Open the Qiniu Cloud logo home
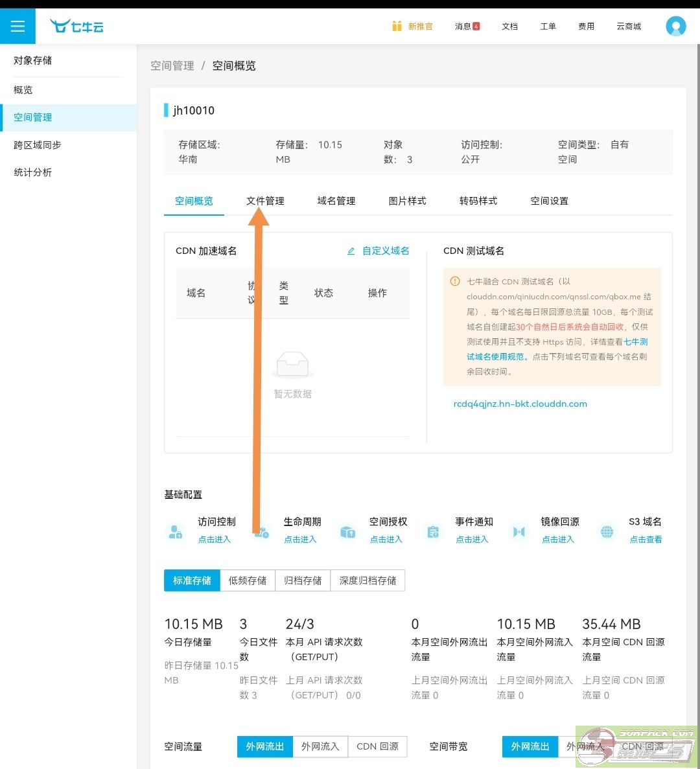Screen dimensions: 700x769 (x=77, y=26)
